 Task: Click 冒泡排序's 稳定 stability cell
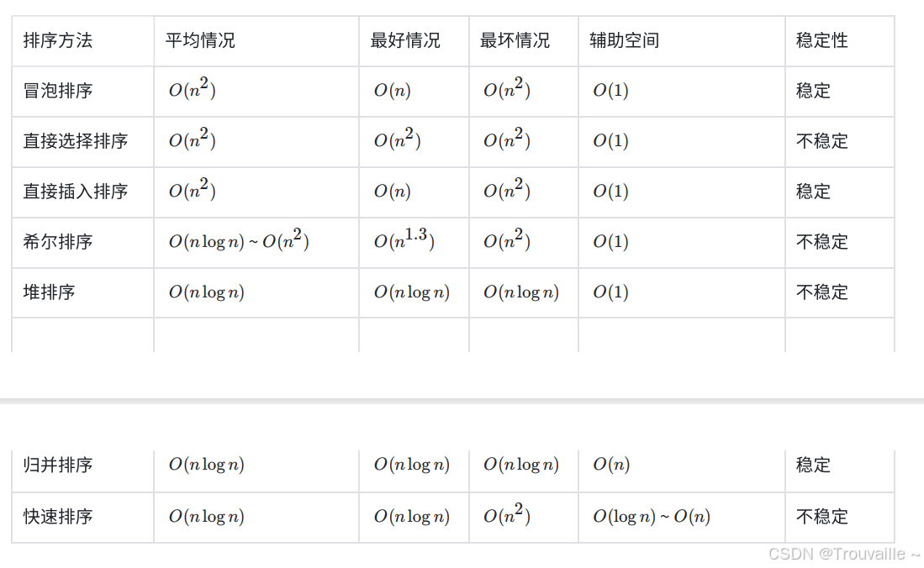click(813, 91)
